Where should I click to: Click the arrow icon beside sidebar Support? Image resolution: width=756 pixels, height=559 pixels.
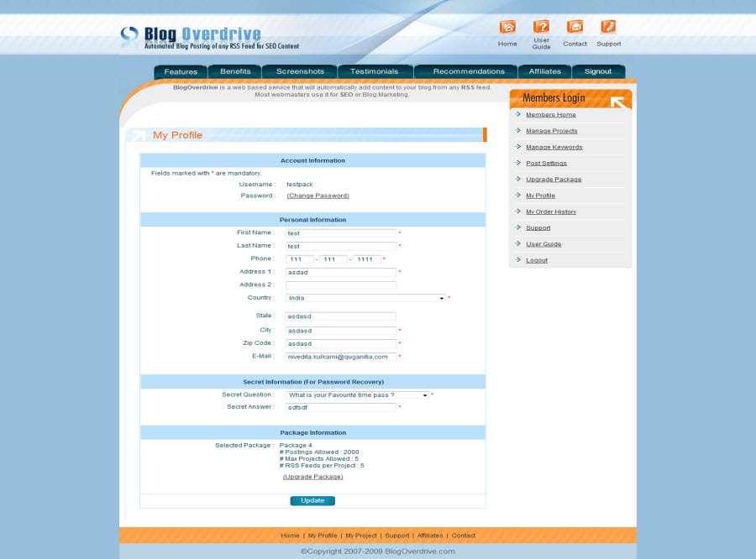pyautogui.click(x=518, y=227)
